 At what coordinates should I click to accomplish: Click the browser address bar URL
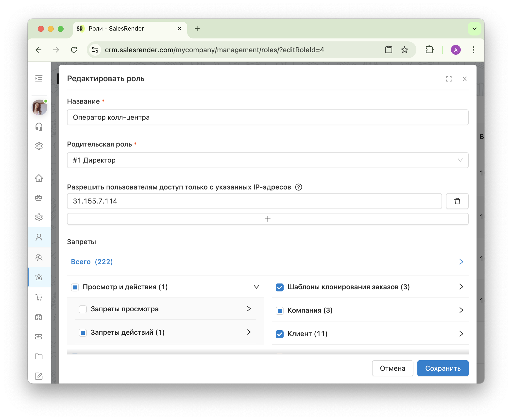[x=214, y=50]
